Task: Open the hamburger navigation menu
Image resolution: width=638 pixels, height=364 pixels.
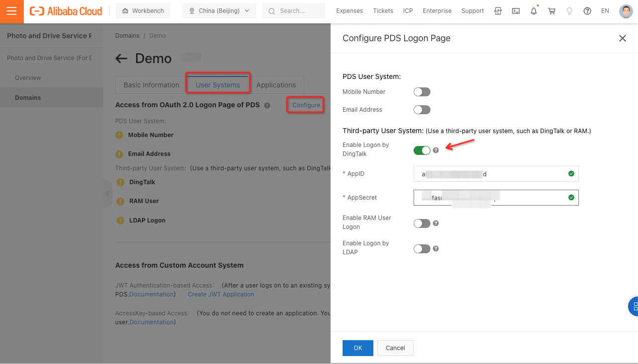Action: point(12,11)
